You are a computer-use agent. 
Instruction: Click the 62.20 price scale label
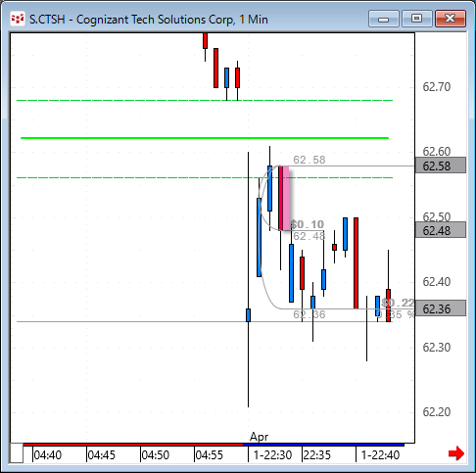[x=437, y=411]
